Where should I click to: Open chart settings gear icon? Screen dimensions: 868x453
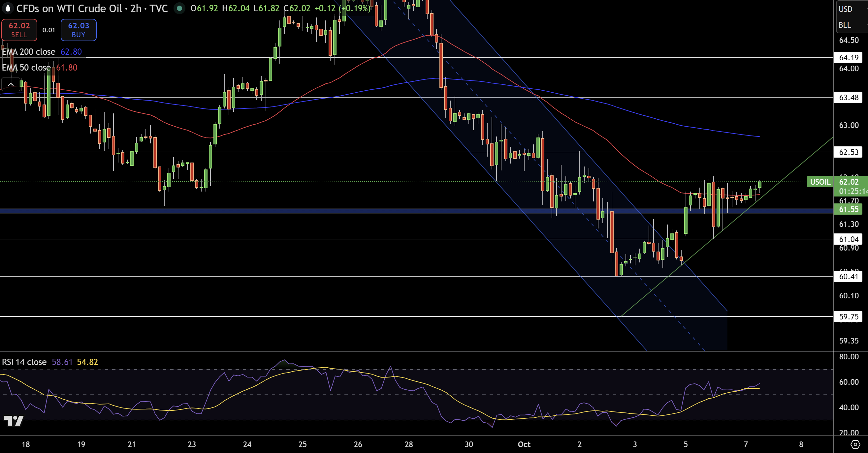coord(855,444)
